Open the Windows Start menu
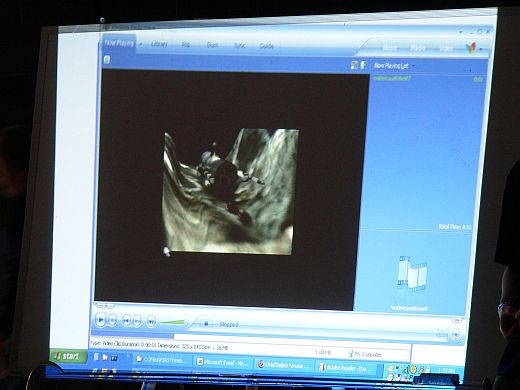This screenshot has height=390, width=520. 67,356
